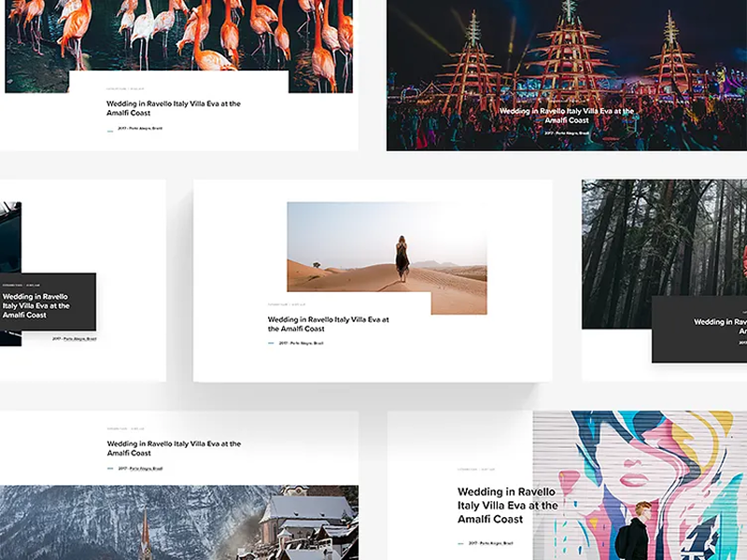Screen dimensions: 747x560
Task: Click the title above the snowy village photo
Action: pos(174,448)
